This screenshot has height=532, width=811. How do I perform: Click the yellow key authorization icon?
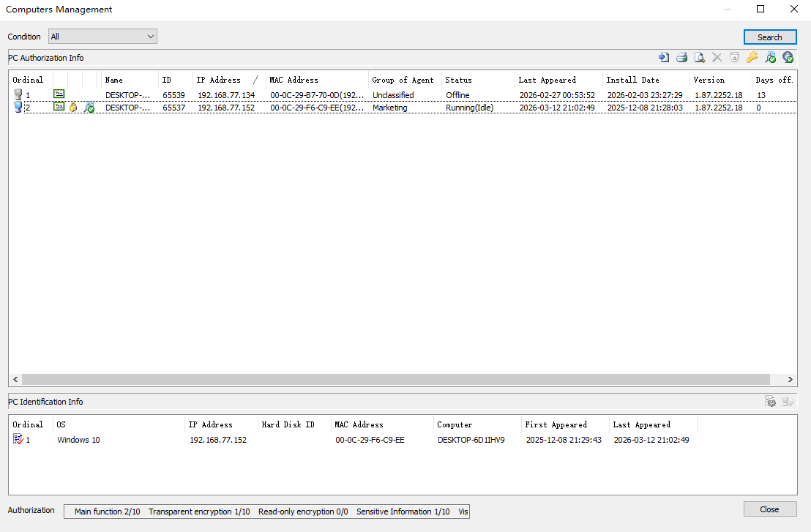(752, 57)
